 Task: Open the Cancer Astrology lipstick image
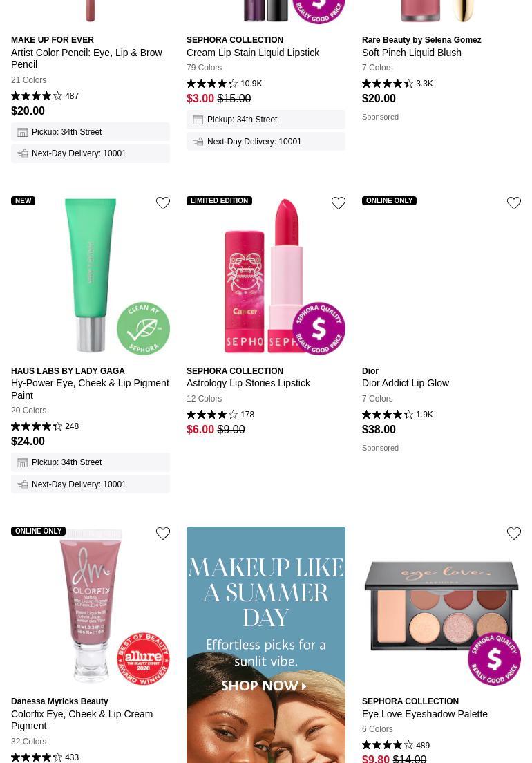(x=267, y=276)
